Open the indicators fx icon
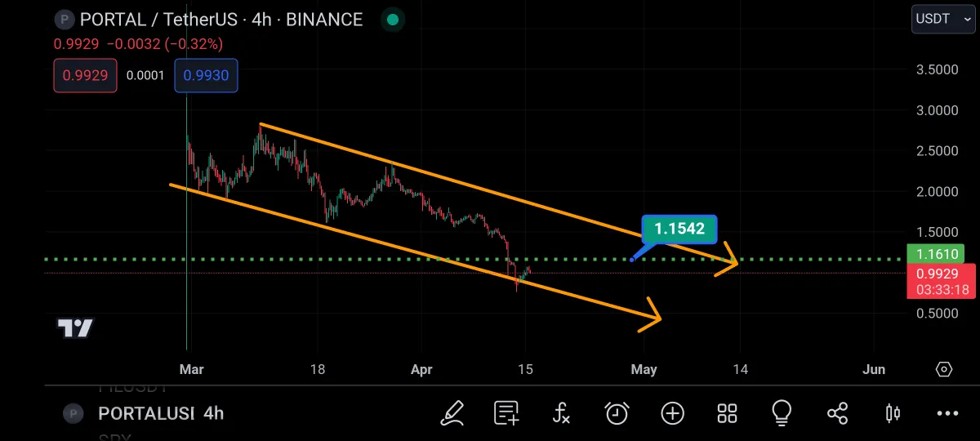 tap(561, 413)
